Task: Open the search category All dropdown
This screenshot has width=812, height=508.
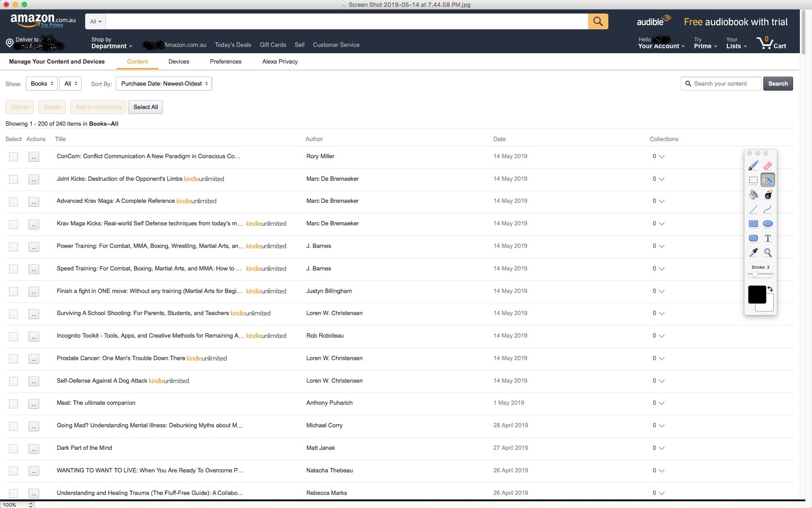Action: (96, 21)
